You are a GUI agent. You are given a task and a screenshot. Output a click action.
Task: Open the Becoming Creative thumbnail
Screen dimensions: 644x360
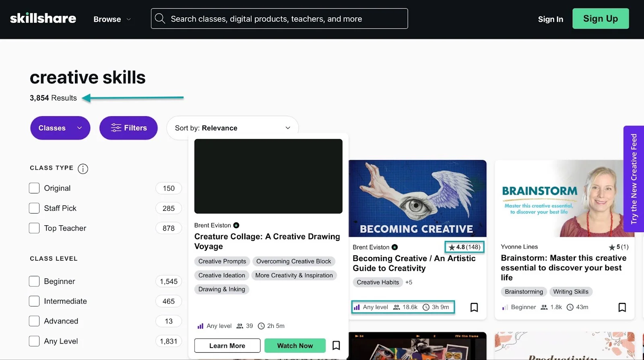[x=417, y=198]
